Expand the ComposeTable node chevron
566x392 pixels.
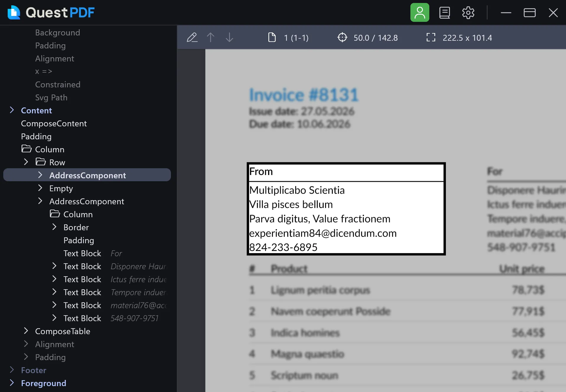(26, 331)
